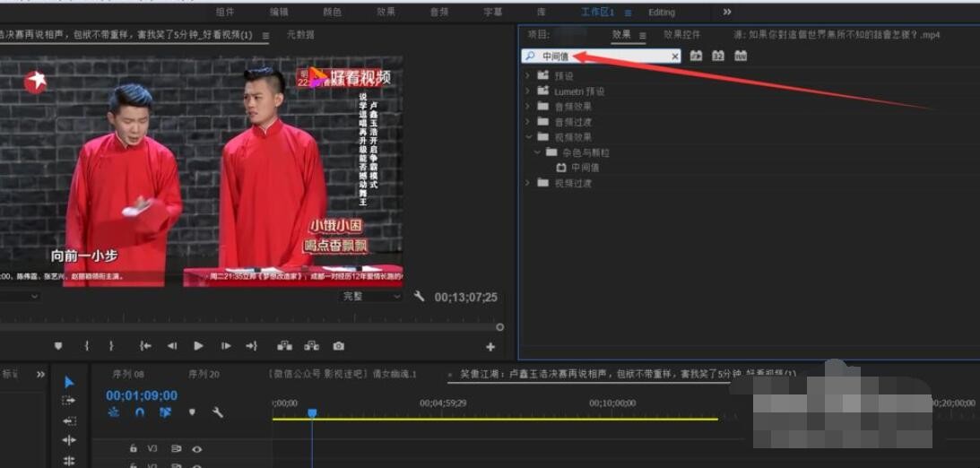Screen dimensions: 980x468
Task: Go to In point in monitor
Action: pyautogui.click(x=145, y=346)
